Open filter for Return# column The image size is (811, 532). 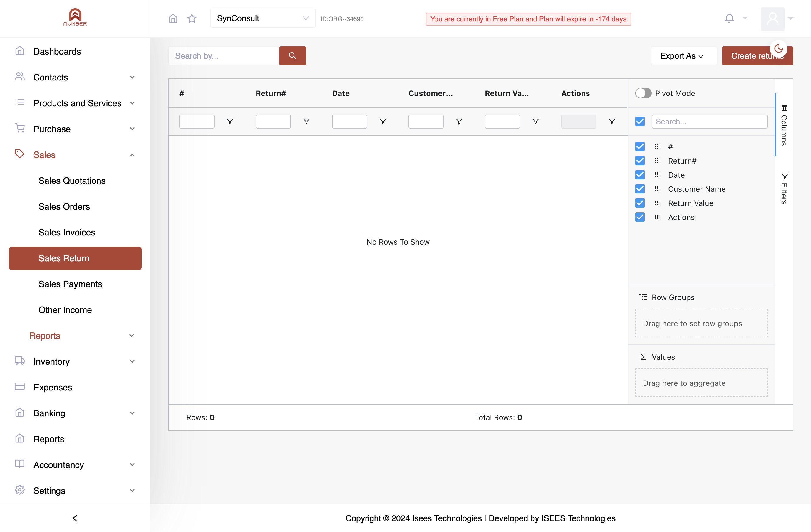point(306,122)
